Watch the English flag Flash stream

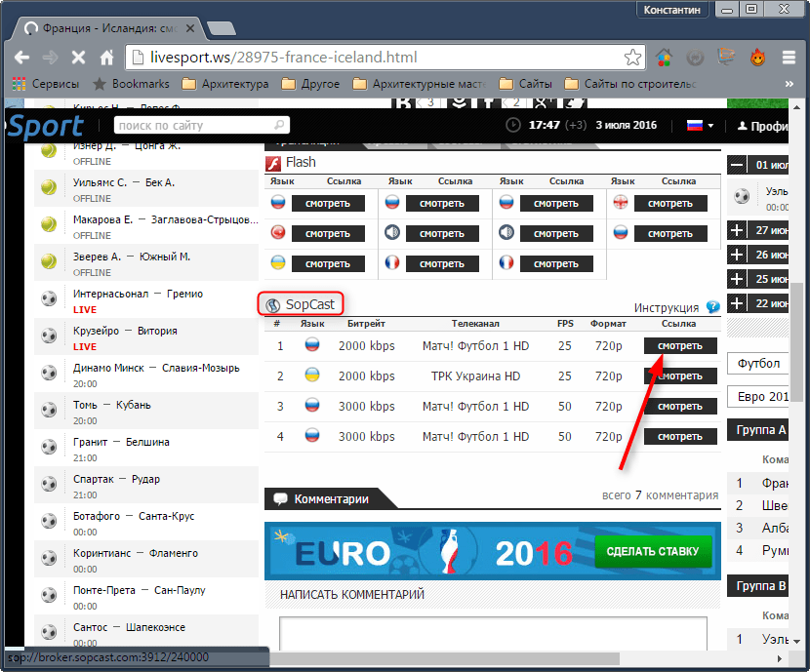(x=670, y=203)
